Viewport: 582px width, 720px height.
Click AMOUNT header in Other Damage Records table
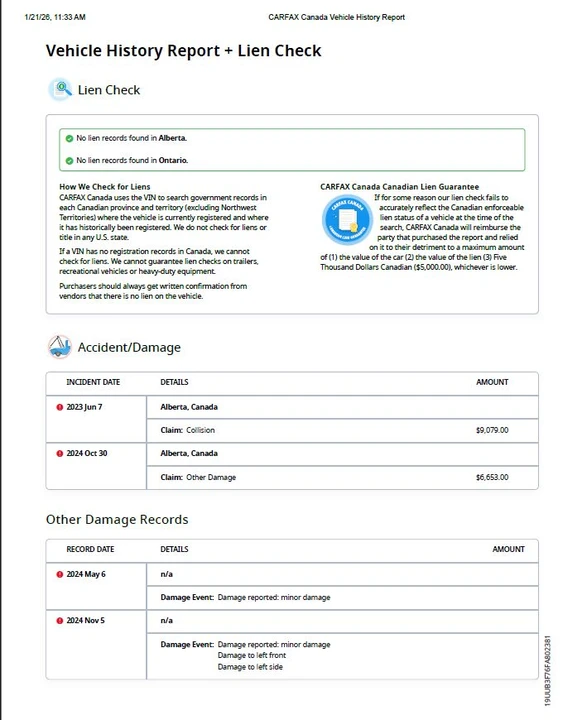click(509, 549)
